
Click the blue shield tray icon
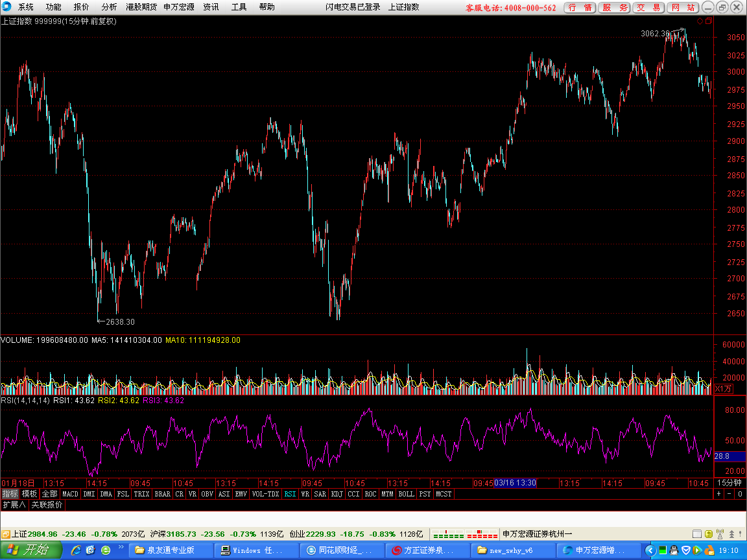[685, 550]
